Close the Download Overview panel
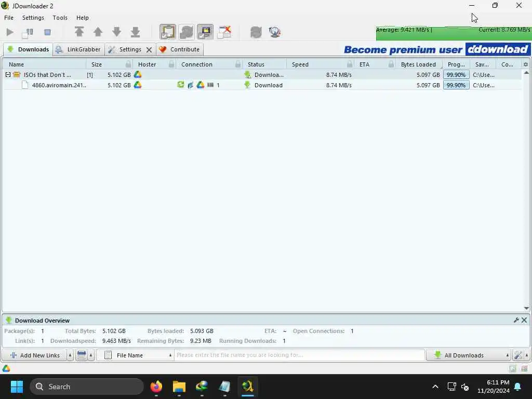Image resolution: width=532 pixels, height=399 pixels. tap(524, 320)
